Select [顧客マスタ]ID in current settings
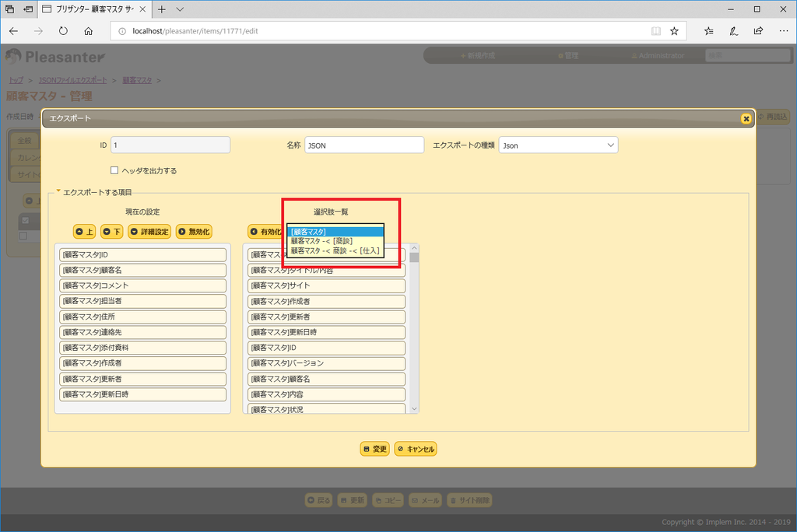Image resolution: width=797 pixels, height=532 pixels. tap(143, 254)
